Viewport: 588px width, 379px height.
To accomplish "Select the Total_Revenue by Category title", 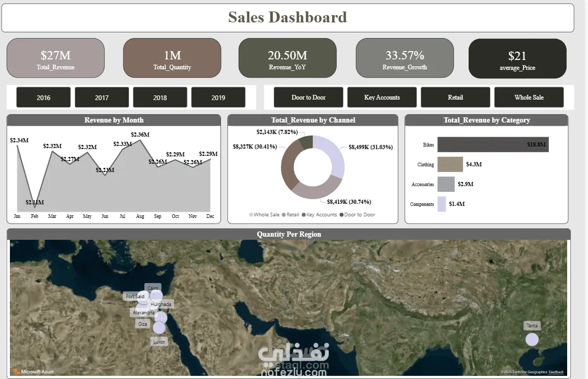I will [x=487, y=120].
